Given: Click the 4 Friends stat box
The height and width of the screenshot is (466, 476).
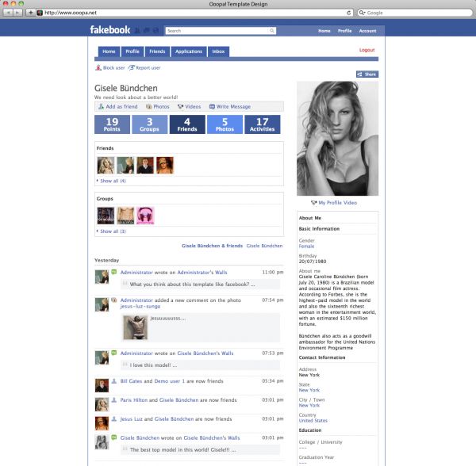Looking at the screenshot, I should point(187,124).
